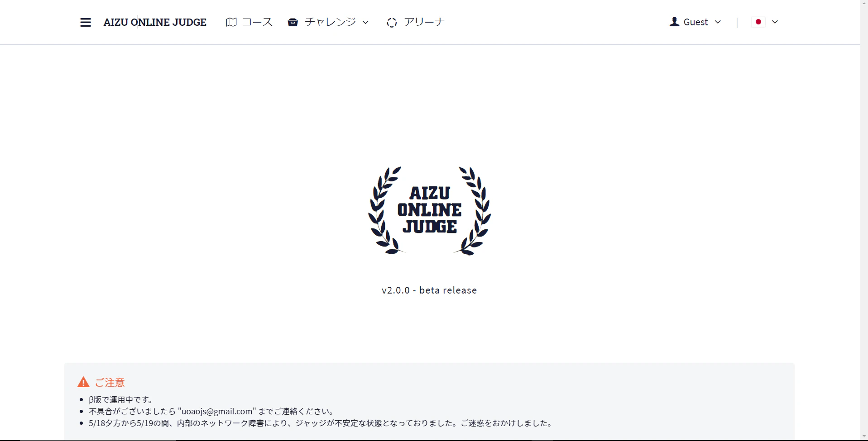
Task: Click the Japanese flag language icon
Action: [758, 22]
